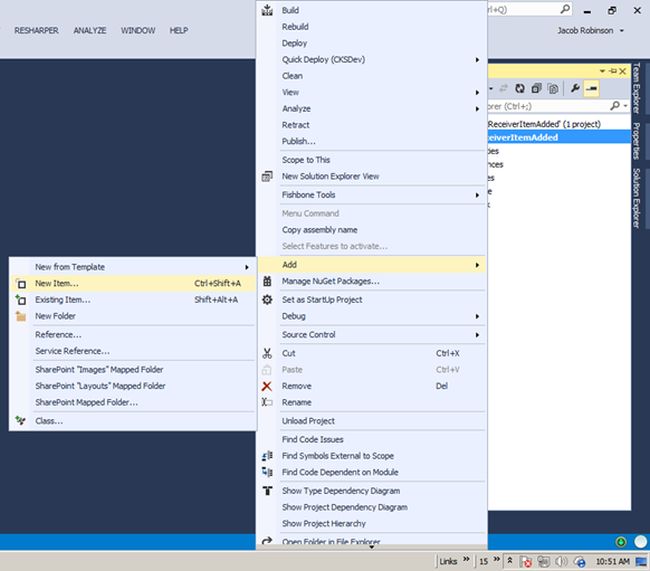The image size is (650, 571).
Task: Click the Solution Explorer search field
Action: point(548,106)
